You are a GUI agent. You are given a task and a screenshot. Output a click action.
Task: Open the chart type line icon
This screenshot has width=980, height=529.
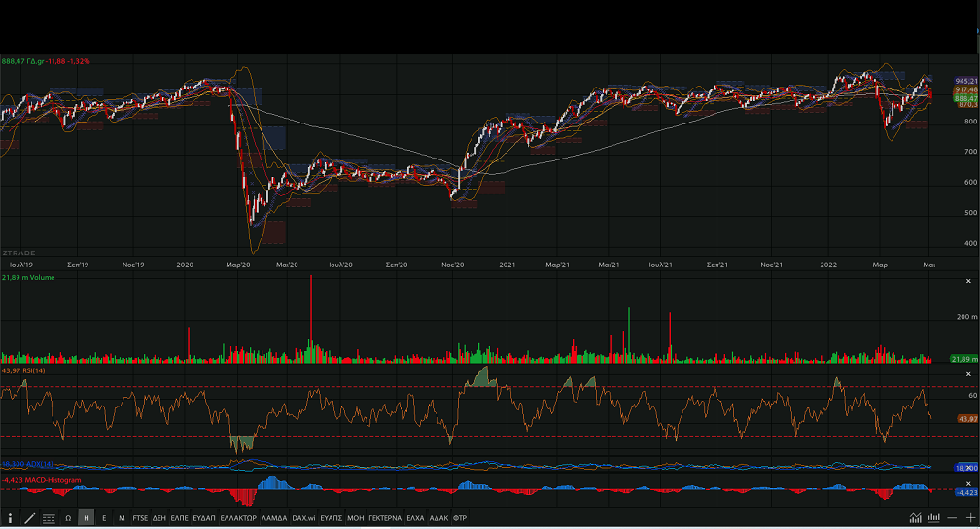coord(916,517)
